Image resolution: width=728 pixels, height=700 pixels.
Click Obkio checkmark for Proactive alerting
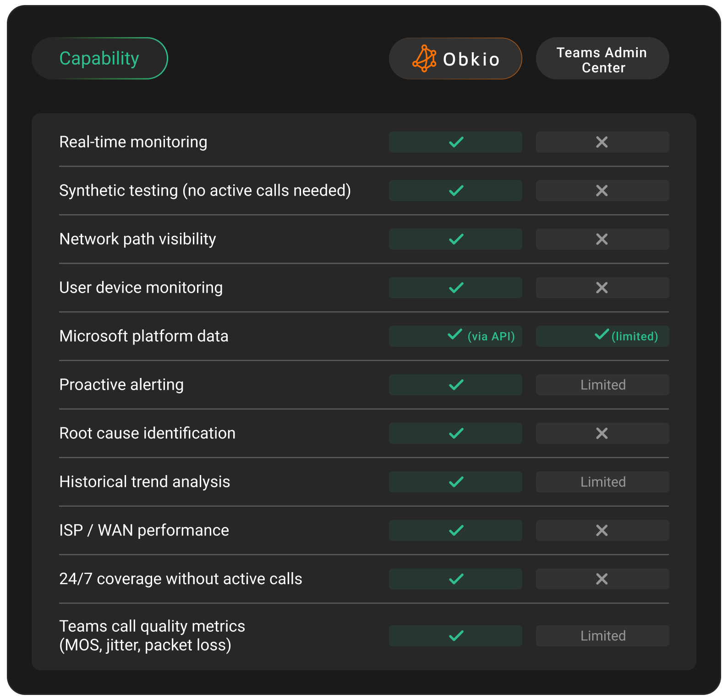point(456,385)
